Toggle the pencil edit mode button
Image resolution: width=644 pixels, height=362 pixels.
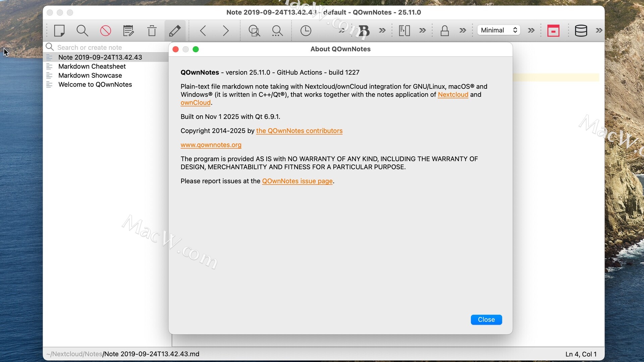[x=175, y=31]
